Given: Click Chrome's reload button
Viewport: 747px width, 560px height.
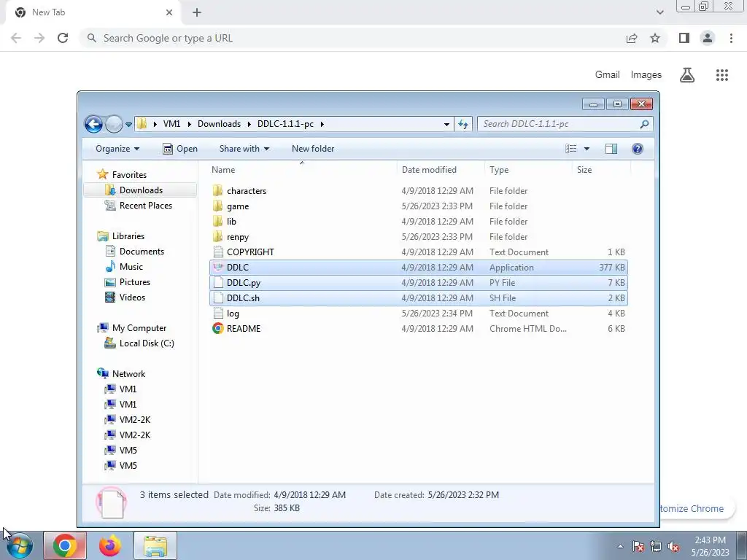Looking at the screenshot, I should (x=63, y=38).
